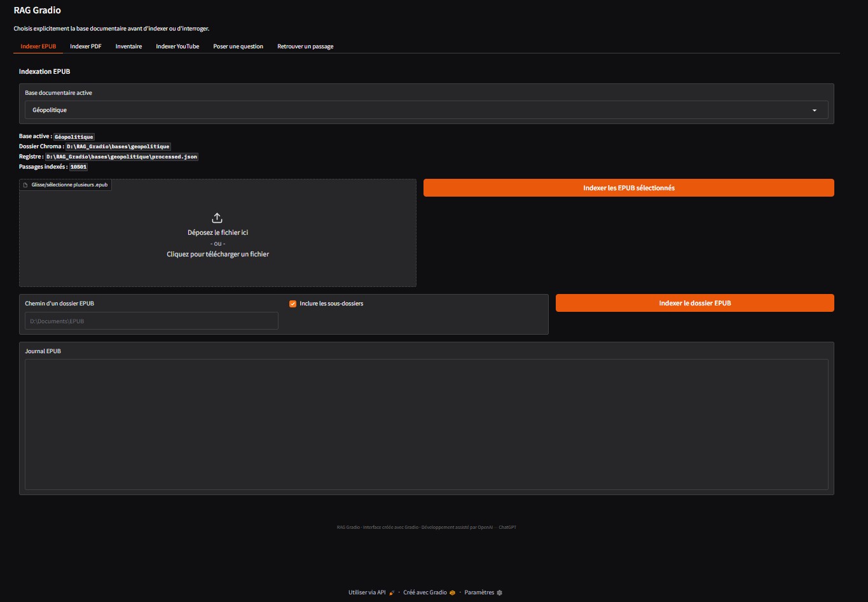The image size is (868, 602).
Task: Click the gear icon next to Paramètres
Action: pos(499,592)
